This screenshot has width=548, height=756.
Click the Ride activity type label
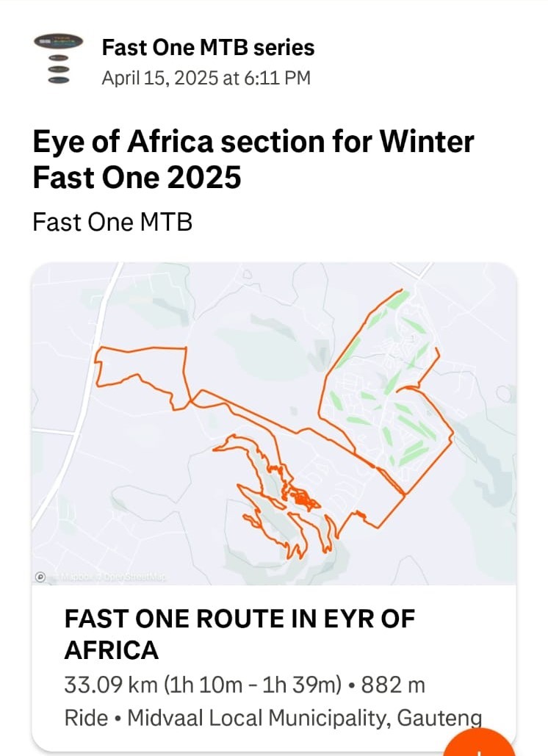point(86,718)
